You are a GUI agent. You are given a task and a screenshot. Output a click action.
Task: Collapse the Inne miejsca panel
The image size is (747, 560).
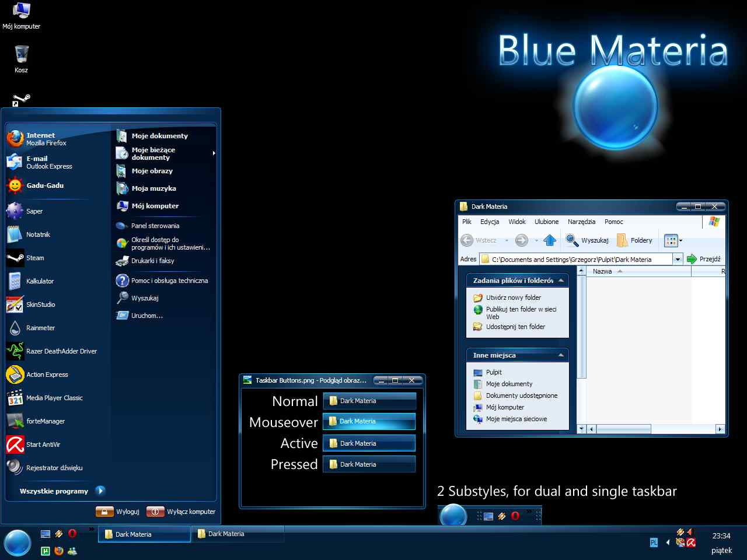[561, 355]
